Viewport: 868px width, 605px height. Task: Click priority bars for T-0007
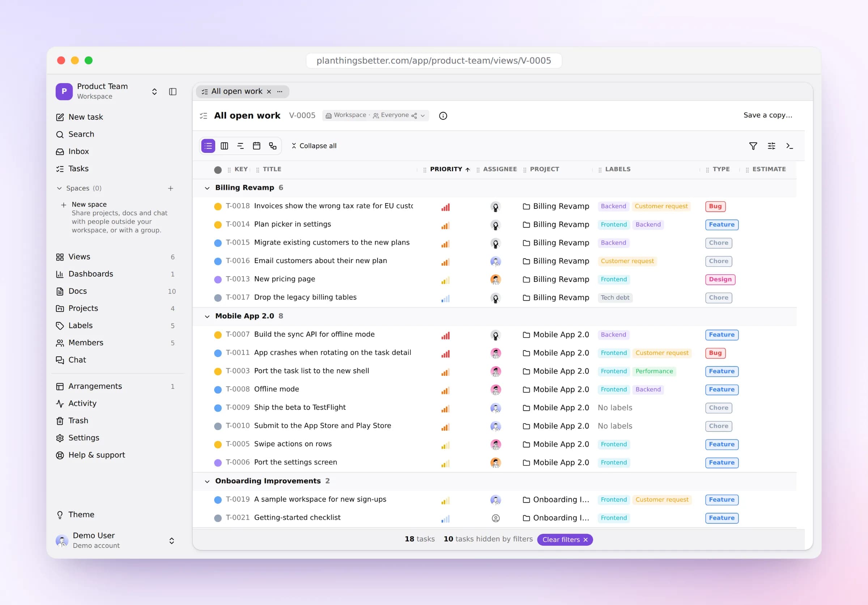coord(445,335)
